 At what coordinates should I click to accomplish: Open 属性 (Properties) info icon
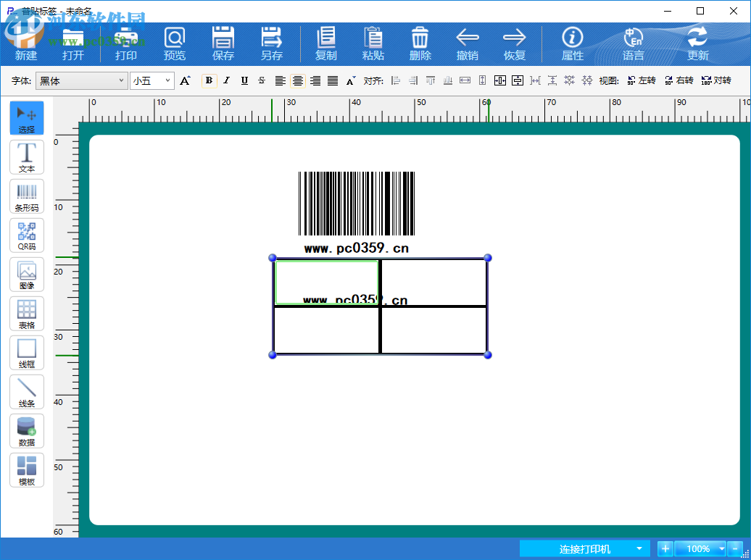[573, 43]
